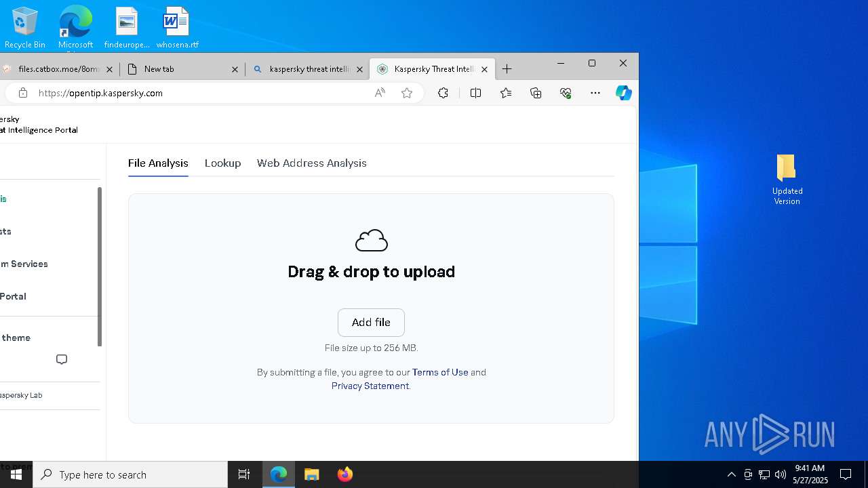Open the sidebar item ending in Services
The image size is (868, 488).
tap(24, 264)
